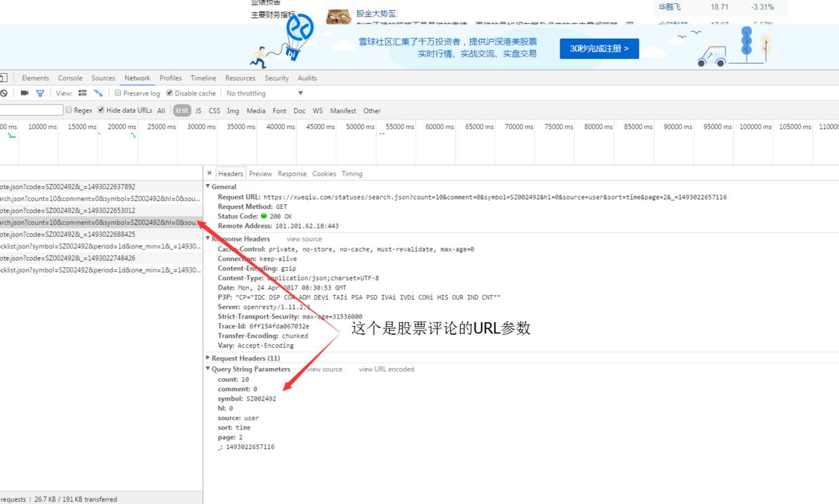The image size is (839, 504).
Task: Collapse the General section
Action: (208, 187)
